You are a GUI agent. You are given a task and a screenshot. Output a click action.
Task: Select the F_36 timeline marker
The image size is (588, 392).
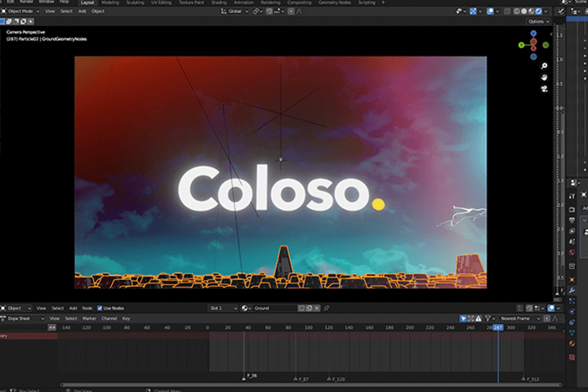tap(244, 378)
